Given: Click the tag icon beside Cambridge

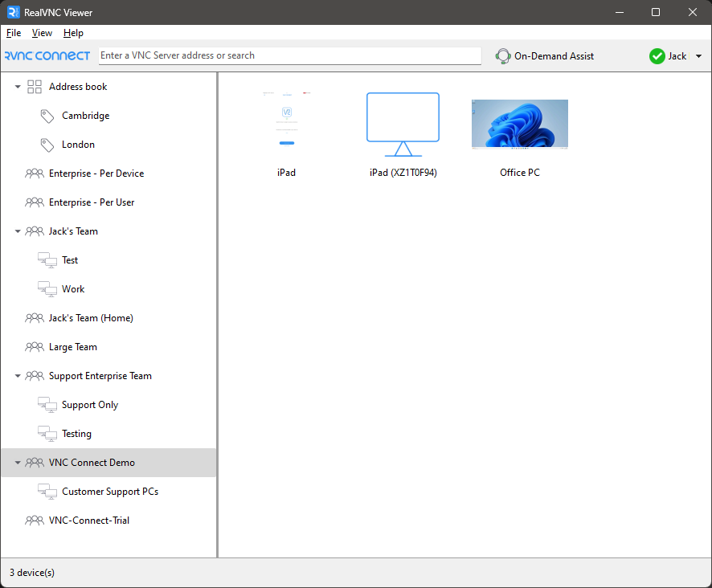Looking at the screenshot, I should pos(47,116).
